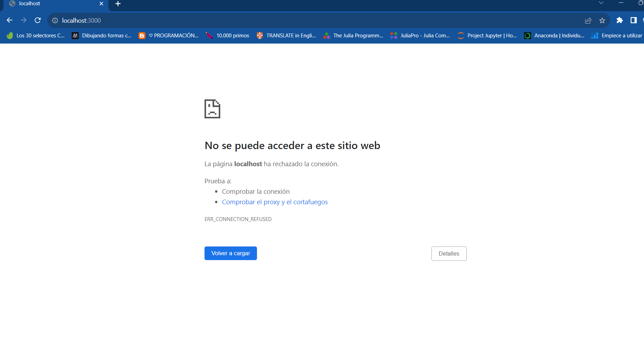Click the JuliaPro colorful dots favicon
The image size is (644, 339).
click(x=393, y=35)
